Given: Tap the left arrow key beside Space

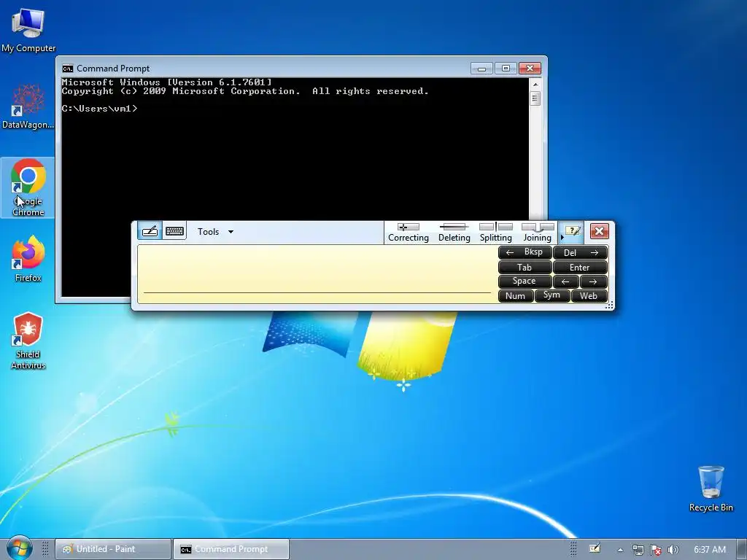Looking at the screenshot, I should (x=566, y=281).
